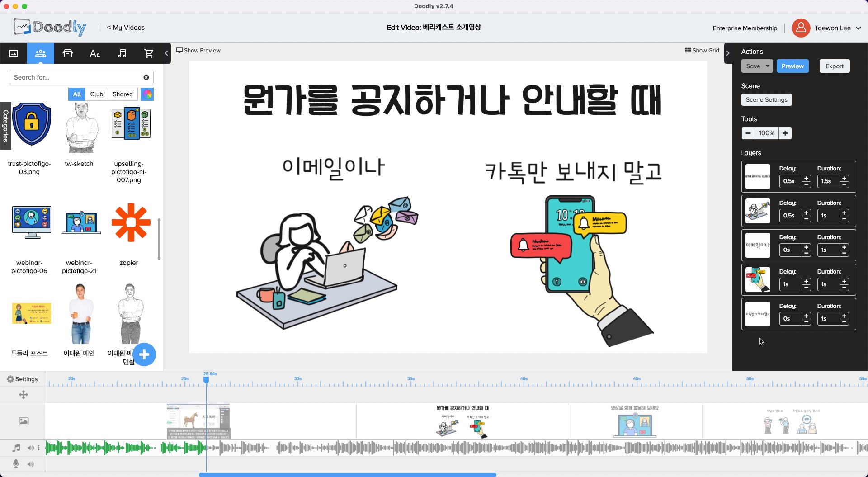Zoom in with the plus button
This screenshot has height=477, width=868.
point(785,133)
